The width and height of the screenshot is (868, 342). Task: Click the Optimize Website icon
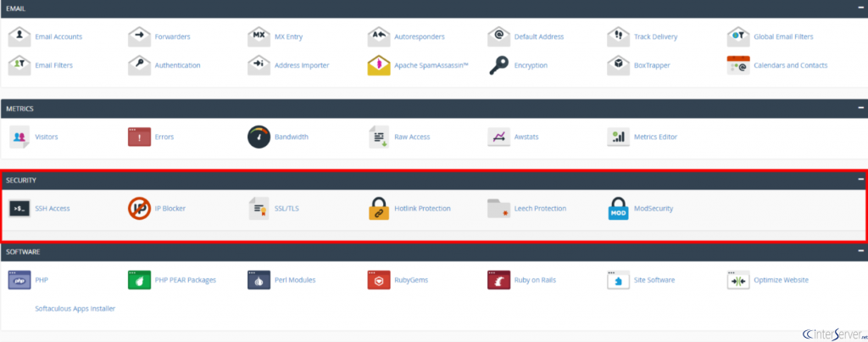coord(738,280)
